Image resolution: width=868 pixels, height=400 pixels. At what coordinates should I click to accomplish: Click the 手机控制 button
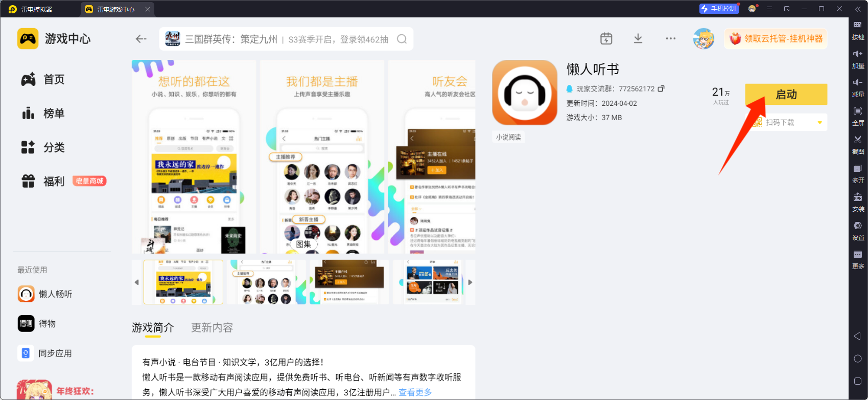[719, 9]
